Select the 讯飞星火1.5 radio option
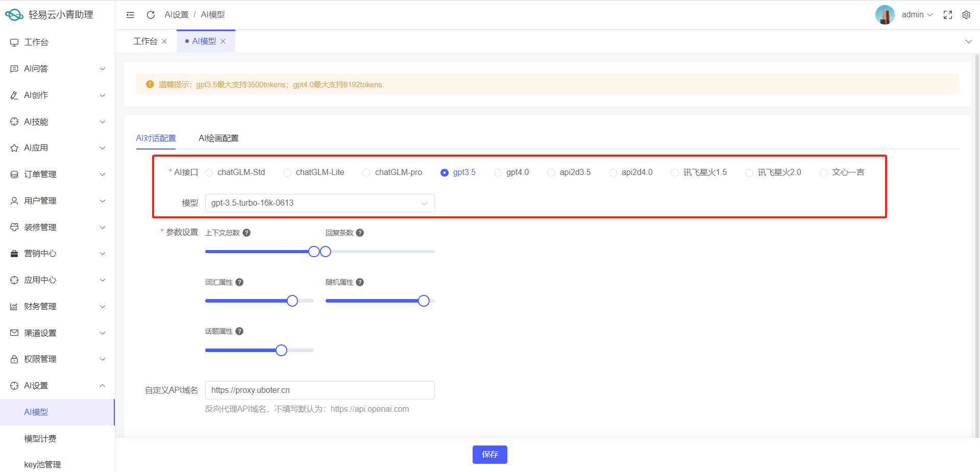Image resolution: width=980 pixels, height=472 pixels. tap(699, 172)
